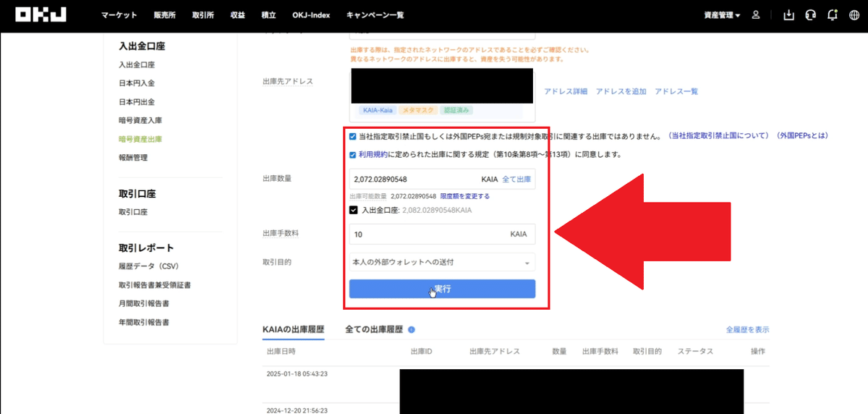Click the 出庫日時 column header

coord(281,351)
